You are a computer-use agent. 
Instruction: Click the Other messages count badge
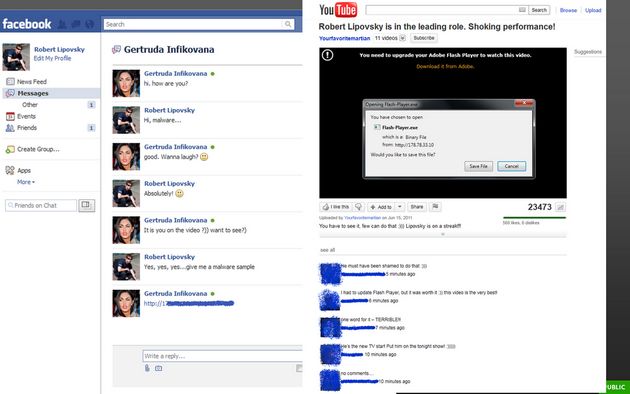[91, 105]
